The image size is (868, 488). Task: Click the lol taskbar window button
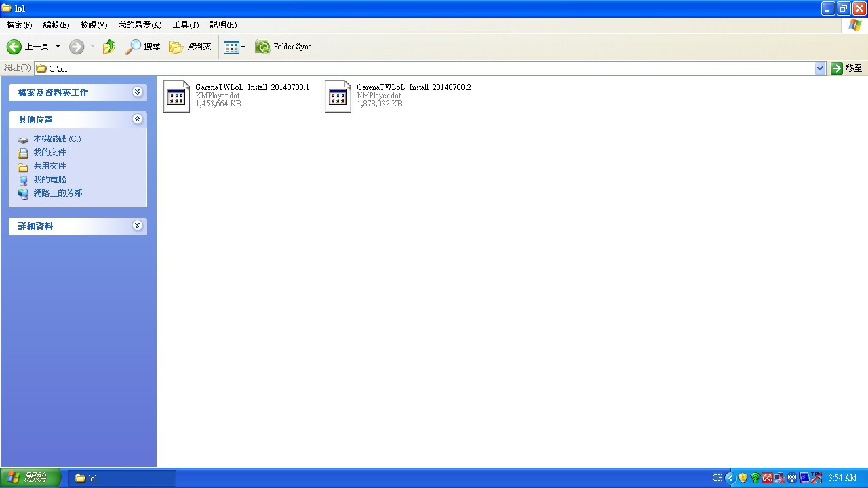[x=122, y=478]
